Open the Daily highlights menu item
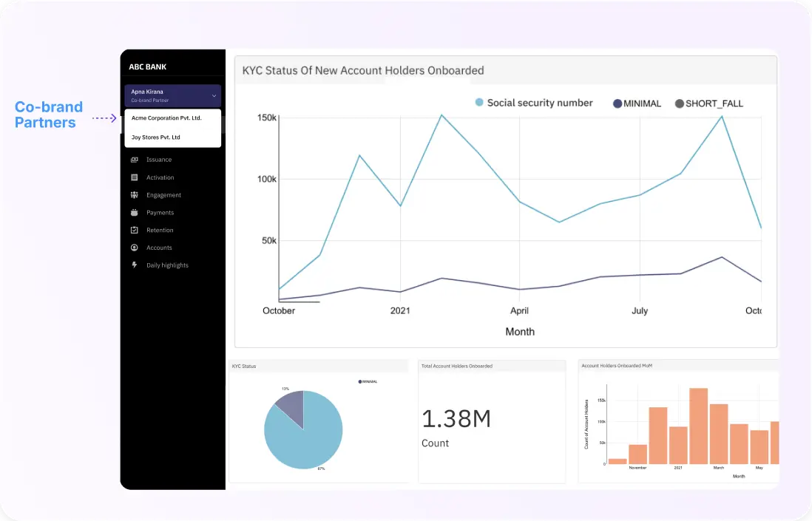The width and height of the screenshot is (812, 521). 167,265
